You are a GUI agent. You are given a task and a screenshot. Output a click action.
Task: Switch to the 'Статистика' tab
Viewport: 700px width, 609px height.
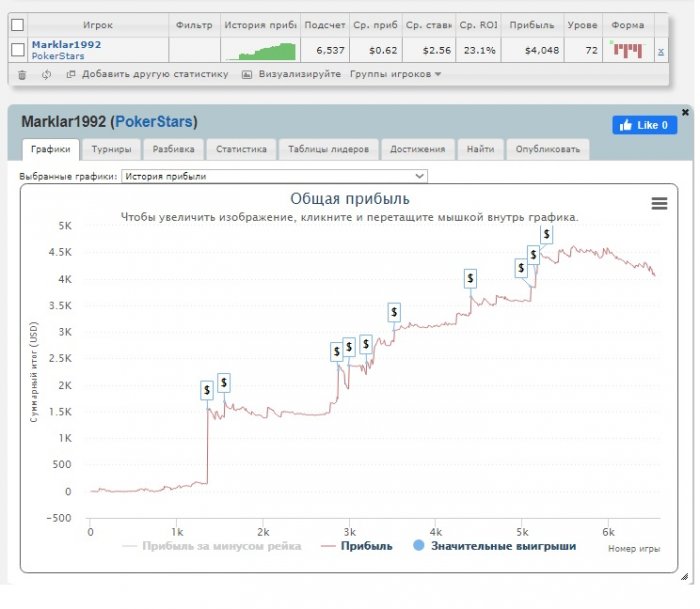click(x=242, y=149)
